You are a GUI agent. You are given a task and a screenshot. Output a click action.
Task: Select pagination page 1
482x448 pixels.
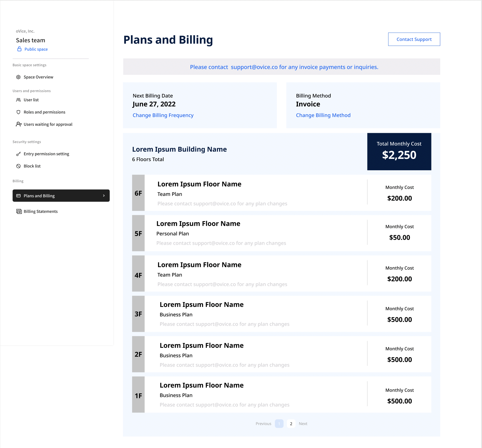click(279, 424)
